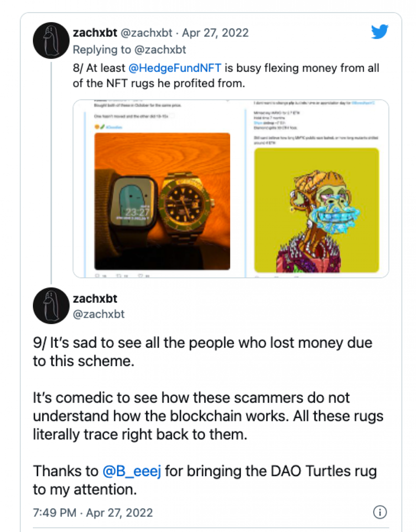Viewport: 416px width, 532px height.
Task: Click the bold zachxbt name on tweet 9
Action: point(95,299)
